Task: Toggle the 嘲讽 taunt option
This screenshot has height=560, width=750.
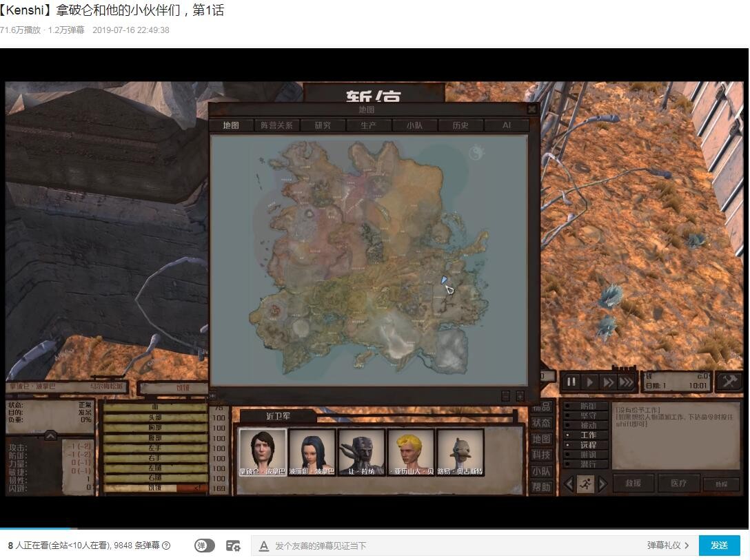Action: (x=585, y=455)
